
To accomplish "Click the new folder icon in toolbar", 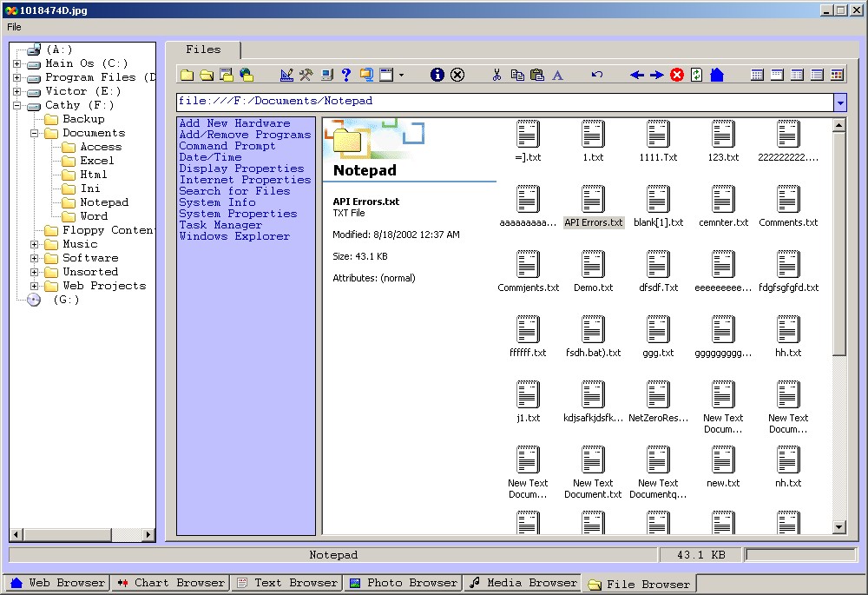I will pos(187,75).
